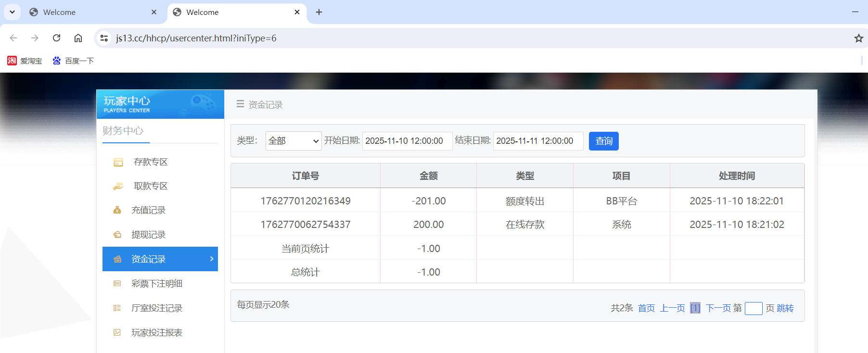Screen dimensions: 868x353
Task: Click the 资金记录 sidebar icon
Action: pos(117,259)
